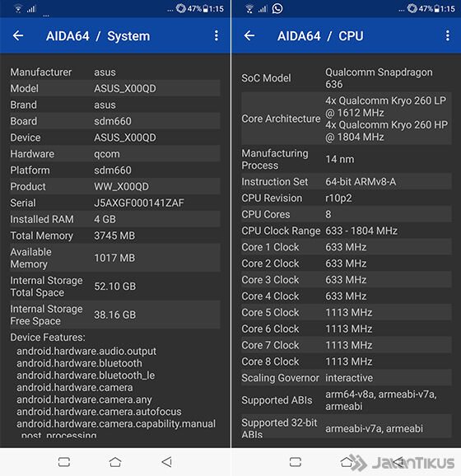The width and height of the screenshot is (461, 476).
Task: Select CPU Clock Range 633 - 1804 MHz
Action: tap(361, 231)
